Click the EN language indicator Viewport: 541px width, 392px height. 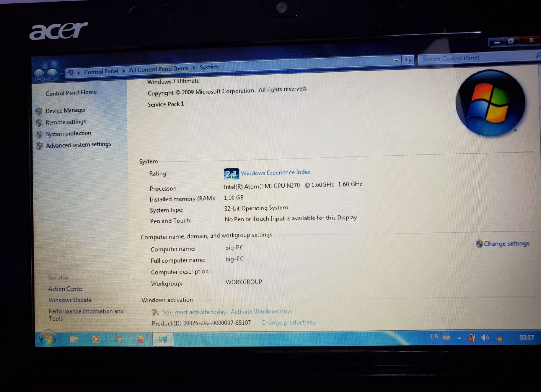(x=434, y=337)
